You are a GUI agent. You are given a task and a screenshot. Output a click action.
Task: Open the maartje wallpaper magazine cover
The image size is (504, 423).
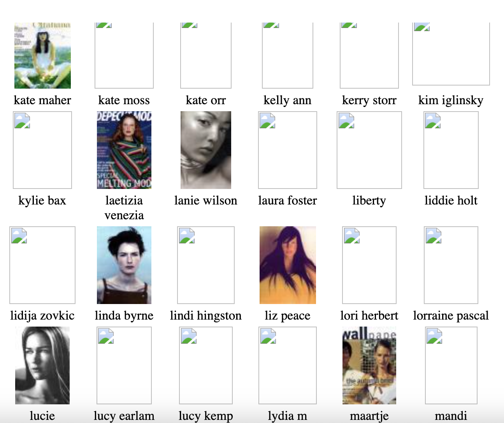click(369, 365)
